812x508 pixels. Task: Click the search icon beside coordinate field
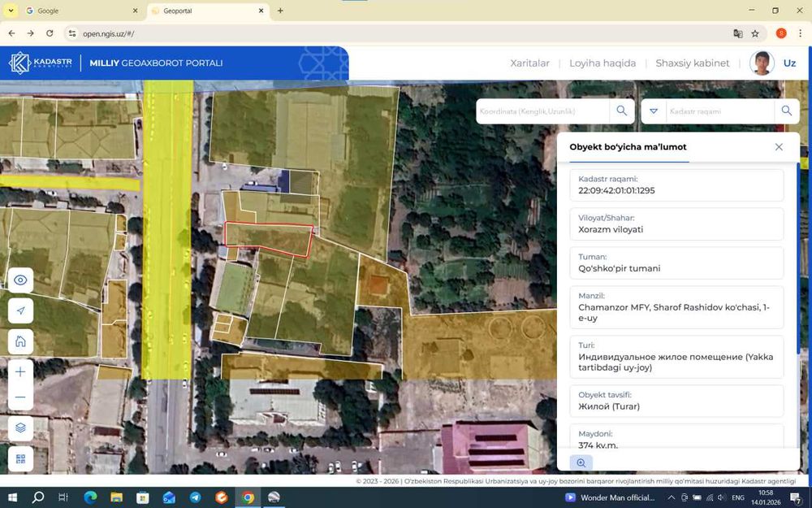622,111
